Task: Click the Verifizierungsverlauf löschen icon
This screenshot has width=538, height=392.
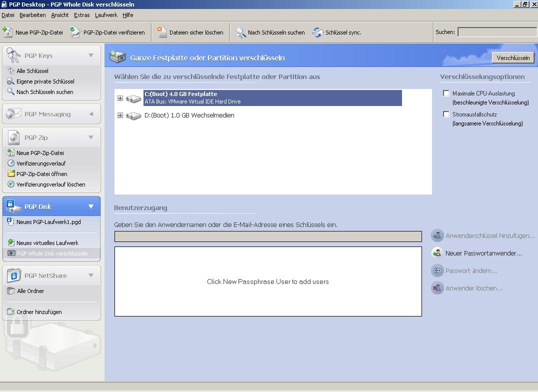Action: pyautogui.click(x=11, y=184)
